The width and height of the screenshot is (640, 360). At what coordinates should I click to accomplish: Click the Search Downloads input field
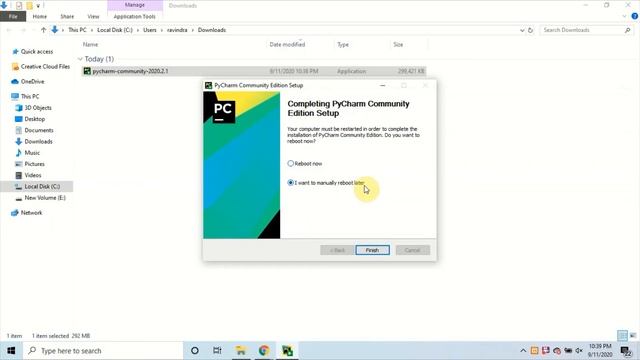pyautogui.click(x=582, y=30)
